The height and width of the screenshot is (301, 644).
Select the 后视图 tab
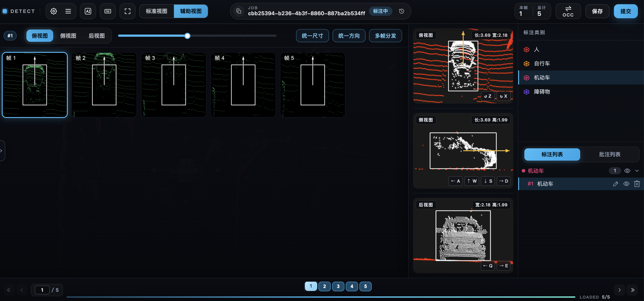tap(97, 36)
